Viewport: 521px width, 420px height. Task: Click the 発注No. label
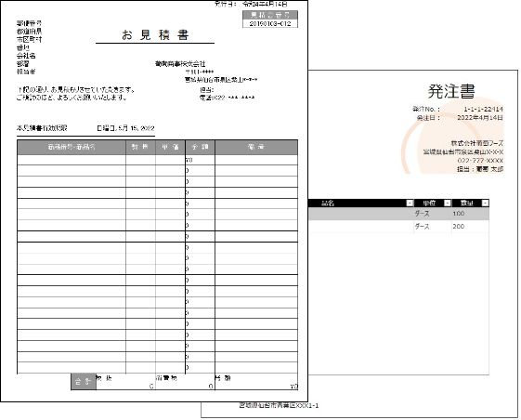[x=426, y=109]
